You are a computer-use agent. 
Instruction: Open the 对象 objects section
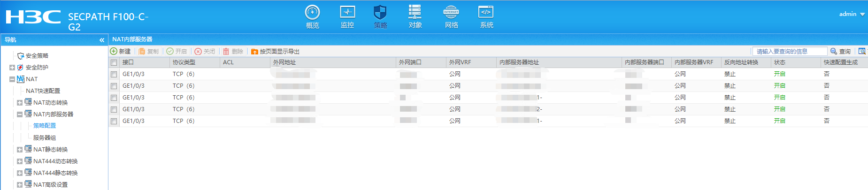[415, 17]
